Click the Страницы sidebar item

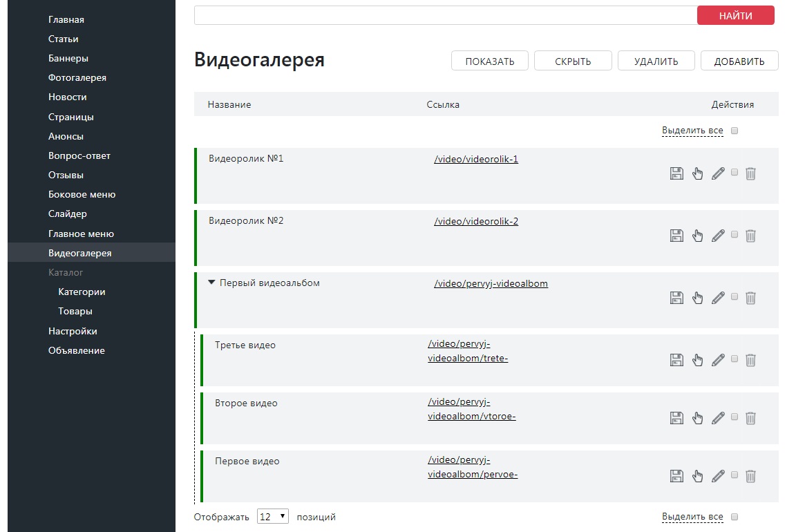(71, 117)
